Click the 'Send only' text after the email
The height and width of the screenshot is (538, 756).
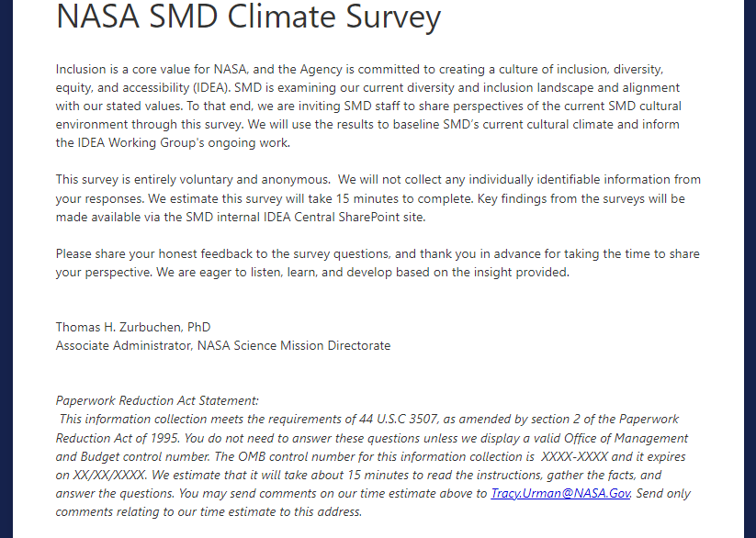coord(664,493)
